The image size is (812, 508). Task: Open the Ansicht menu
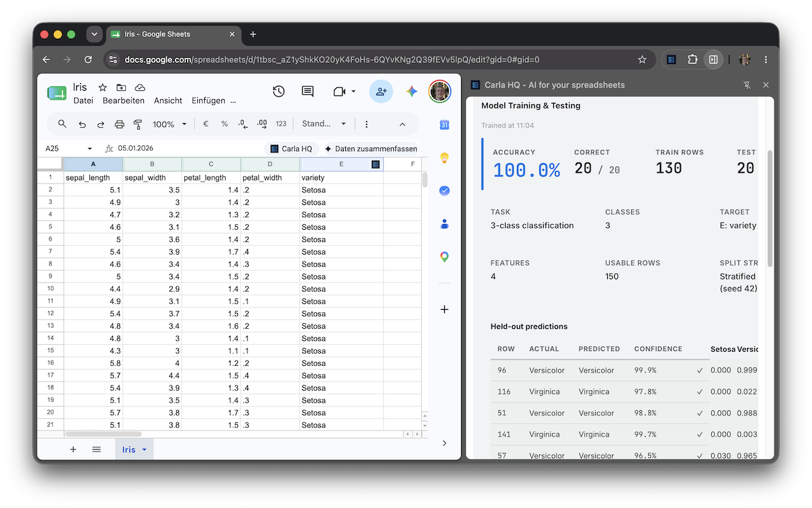click(168, 100)
